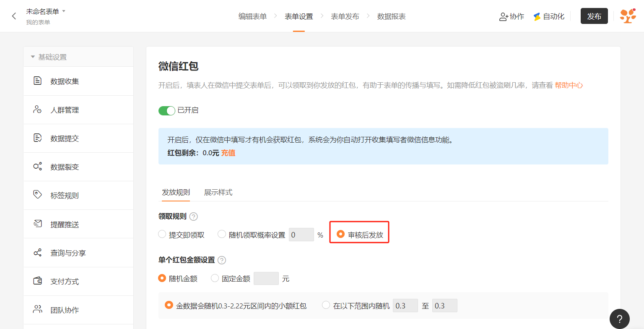Select the 表单设置 step
Screen dimensions: 644x329
(x=299, y=16)
